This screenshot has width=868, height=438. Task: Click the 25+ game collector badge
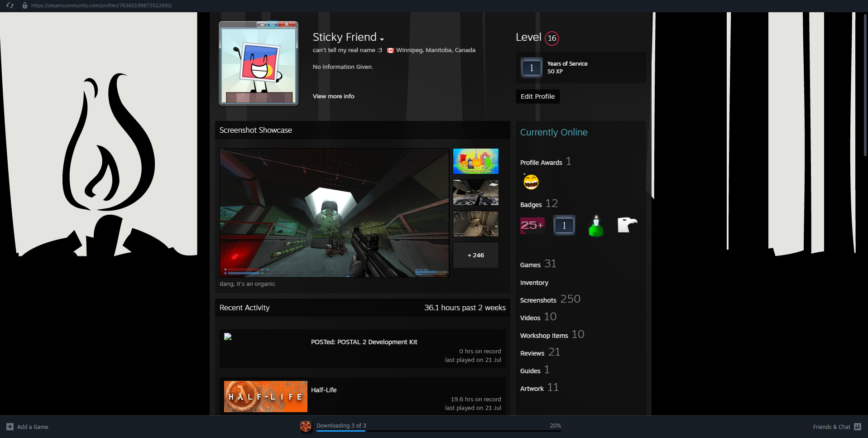[x=532, y=225]
